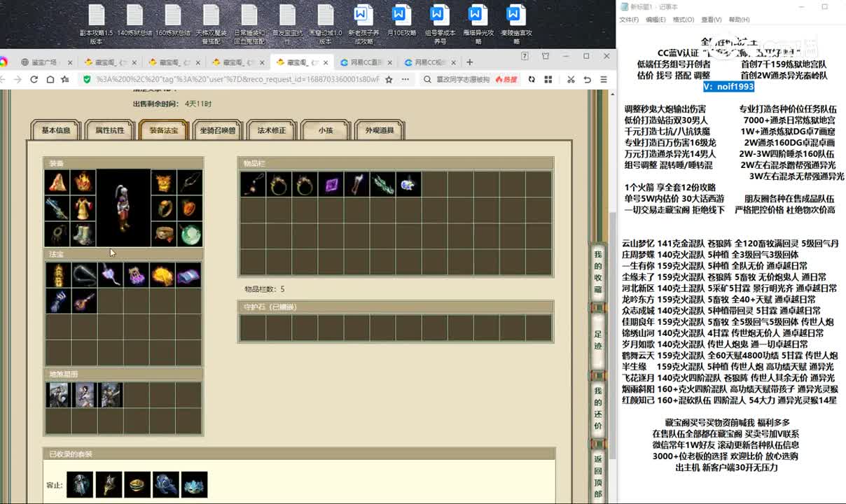846x504 pixels.
Task: Click the golden bowl set item icon
Action: (x=137, y=485)
